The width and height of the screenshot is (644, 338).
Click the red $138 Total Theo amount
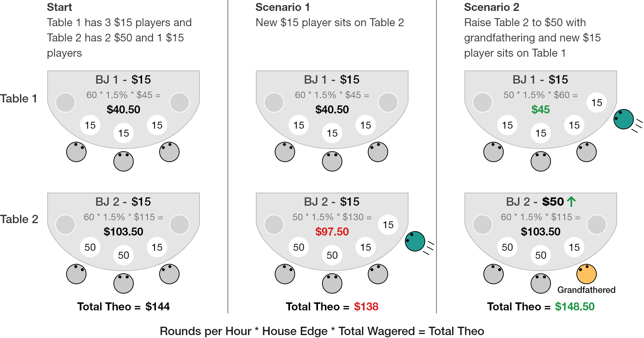coord(366,306)
